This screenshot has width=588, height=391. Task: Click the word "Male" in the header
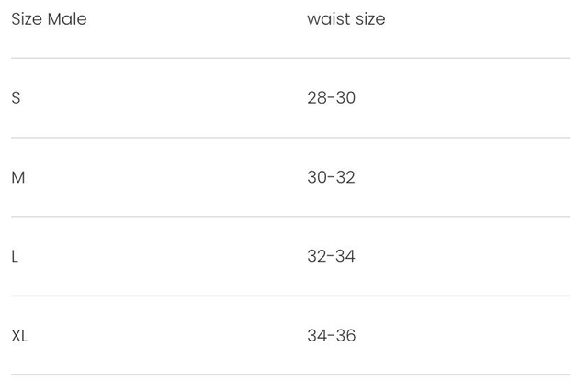[67, 19]
